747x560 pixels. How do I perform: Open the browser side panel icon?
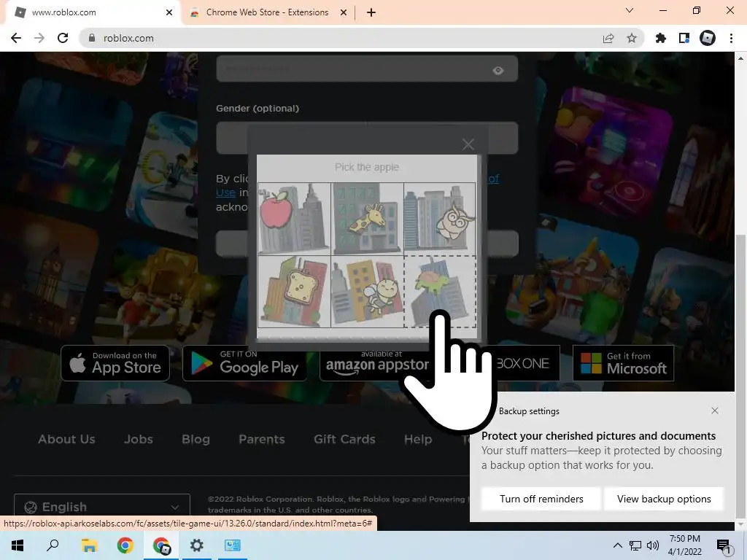[684, 38]
